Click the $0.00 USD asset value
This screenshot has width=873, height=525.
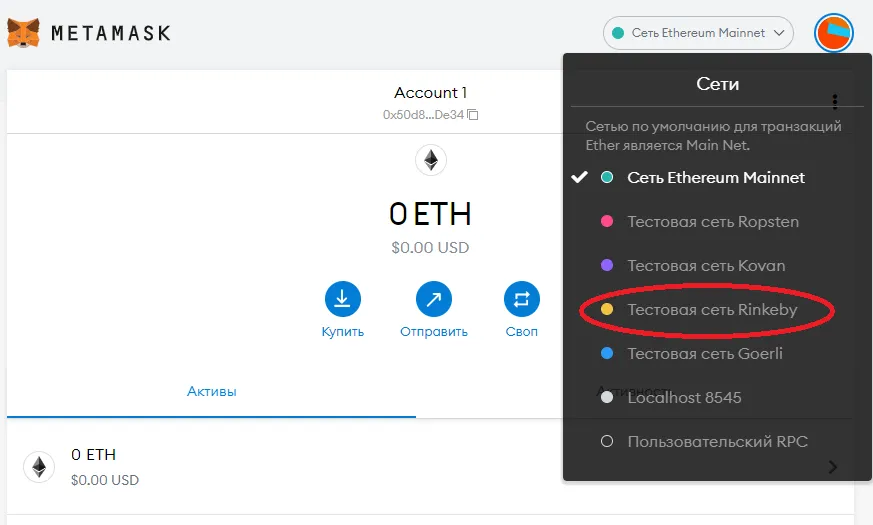pos(105,480)
